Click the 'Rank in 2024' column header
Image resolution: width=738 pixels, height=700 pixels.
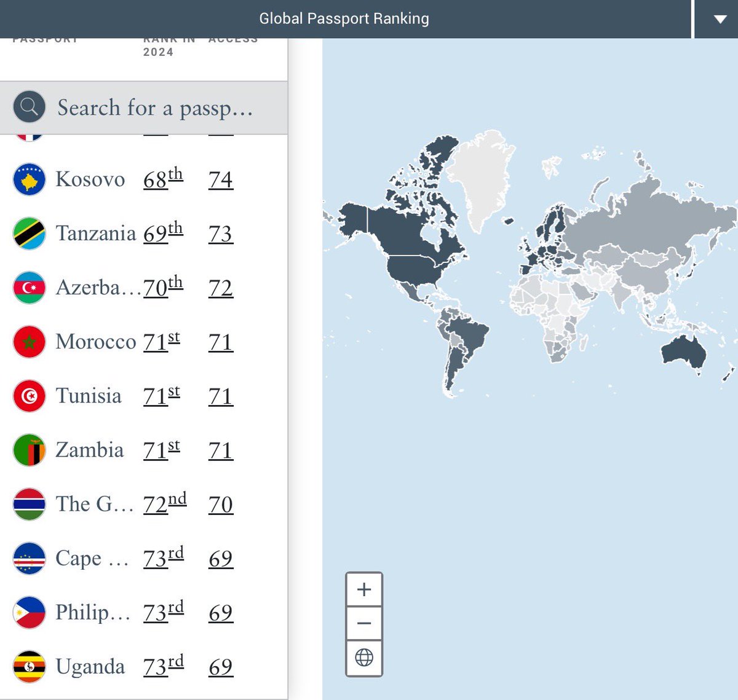pyautogui.click(x=169, y=47)
